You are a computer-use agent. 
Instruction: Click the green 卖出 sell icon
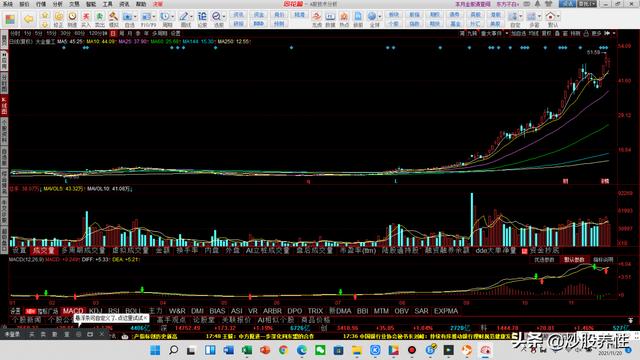click(x=100, y=16)
